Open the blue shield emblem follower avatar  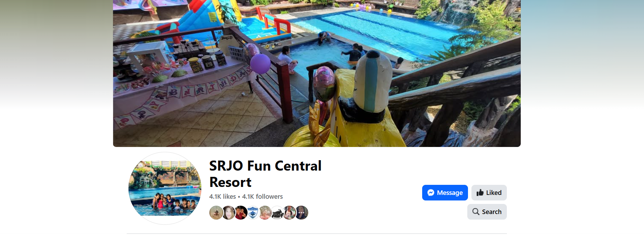[253, 213]
